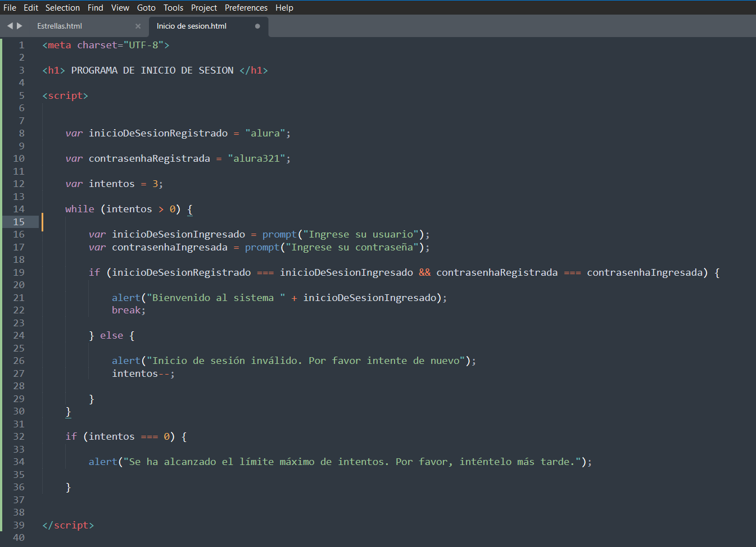
Task: Select line number 1 in the gutter
Action: point(21,45)
